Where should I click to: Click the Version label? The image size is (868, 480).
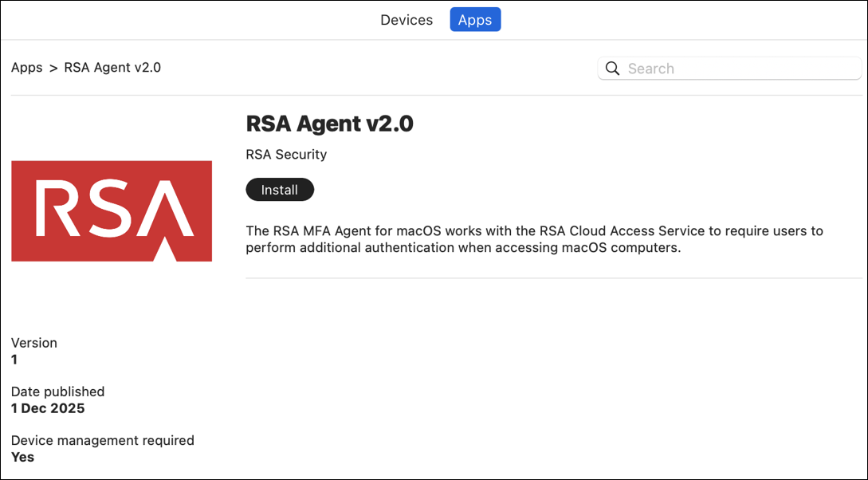(34, 343)
